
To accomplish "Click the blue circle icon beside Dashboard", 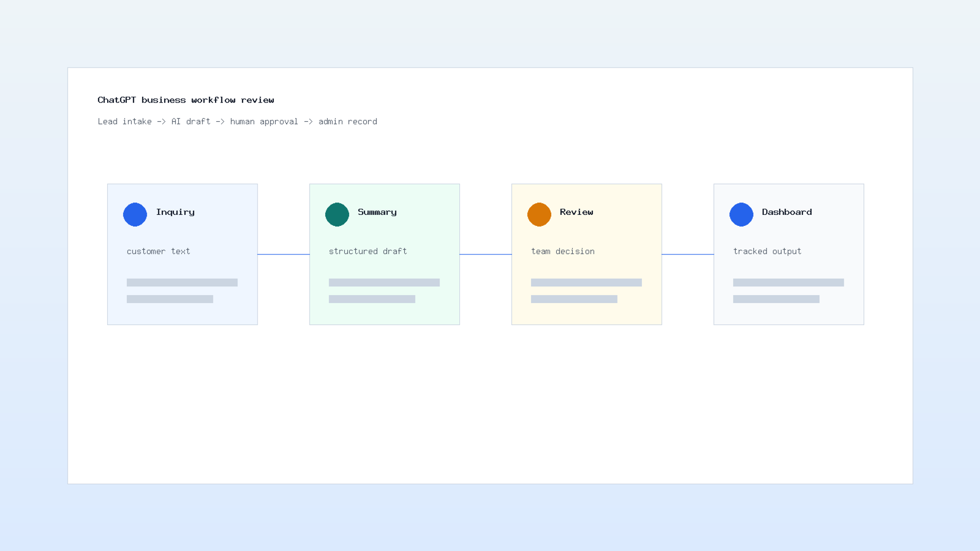I will (741, 214).
